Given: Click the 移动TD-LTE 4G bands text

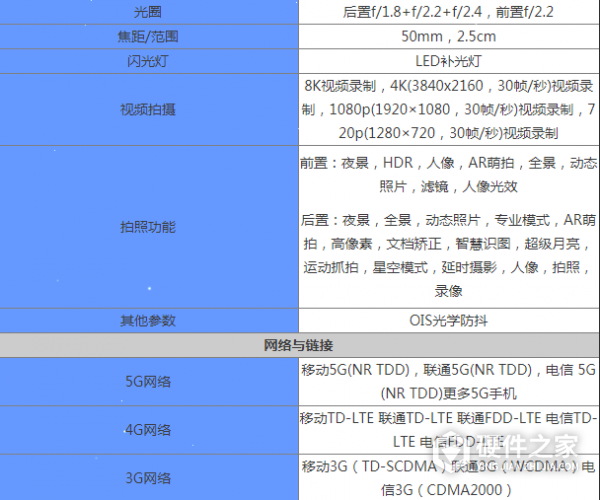Looking at the screenshot, I should (x=448, y=429).
